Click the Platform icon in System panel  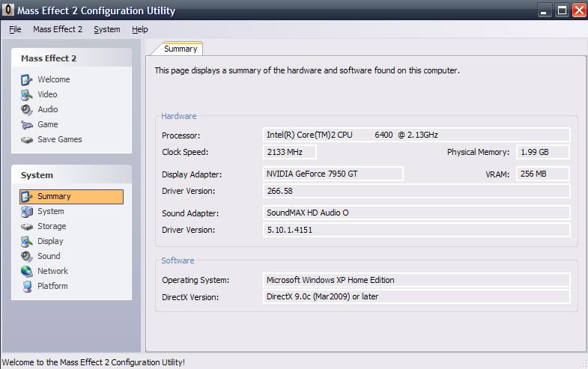coord(27,286)
